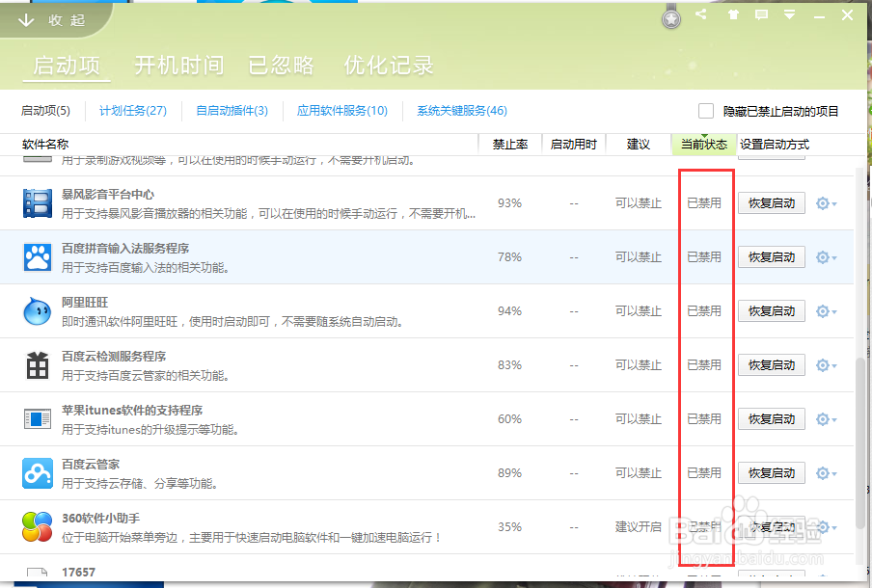Click 建议开启 suggestion for 360软件小助手

click(638, 527)
